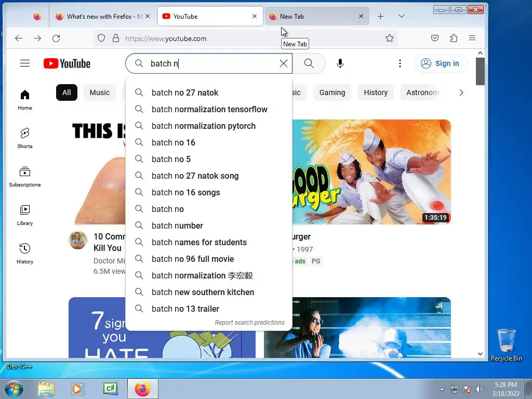This screenshot has width=532, height=399.
Task: Choose suggestion batch number
Action: pos(209,225)
